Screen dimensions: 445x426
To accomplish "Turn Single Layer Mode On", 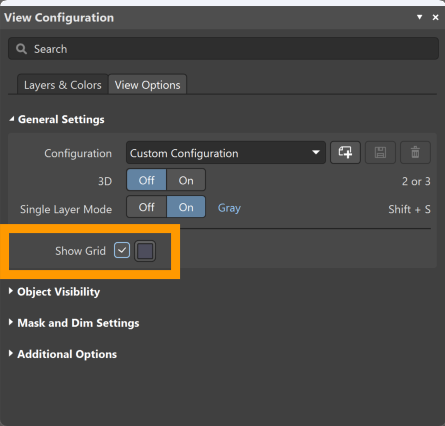I will click(186, 207).
